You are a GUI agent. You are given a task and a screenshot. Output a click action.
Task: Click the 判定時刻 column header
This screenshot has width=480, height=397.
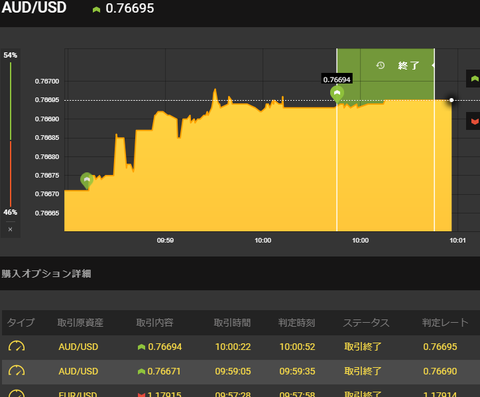click(x=297, y=323)
